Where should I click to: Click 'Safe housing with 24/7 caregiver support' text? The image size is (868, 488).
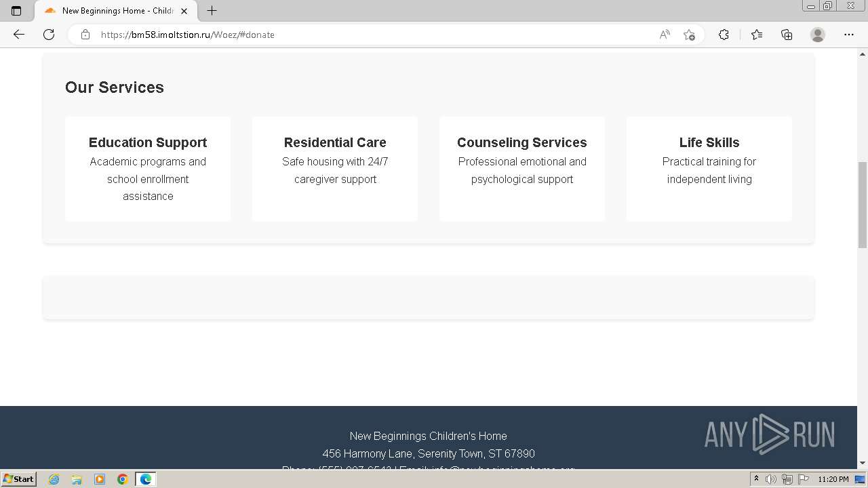(335, 170)
